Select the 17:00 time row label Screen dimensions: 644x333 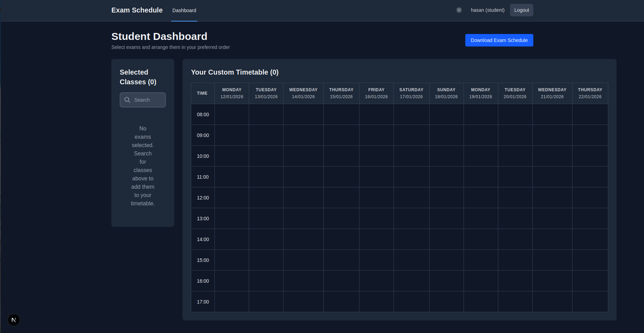point(203,302)
